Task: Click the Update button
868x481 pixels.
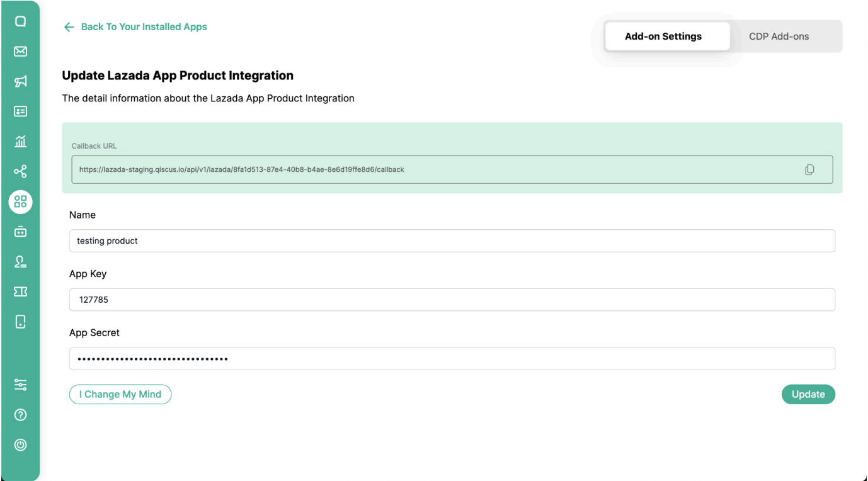Action: coord(808,394)
